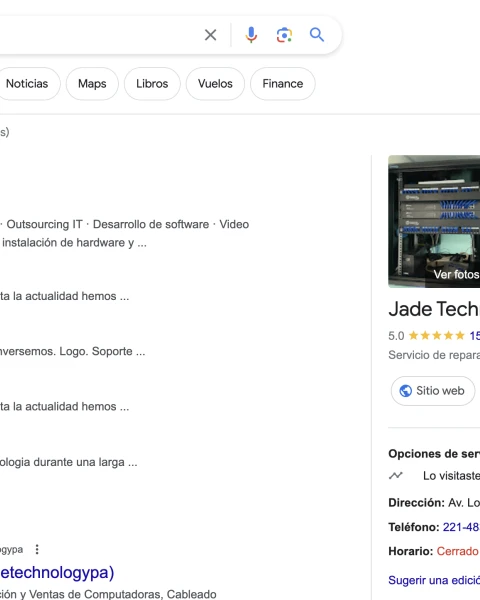Click snippet 'ologia durante una larga ...'
The image size is (480, 600).
point(69,462)
